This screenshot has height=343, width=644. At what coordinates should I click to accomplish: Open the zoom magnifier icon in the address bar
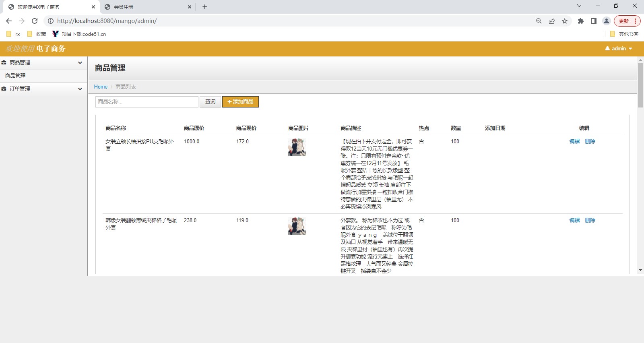click(539, 21)
